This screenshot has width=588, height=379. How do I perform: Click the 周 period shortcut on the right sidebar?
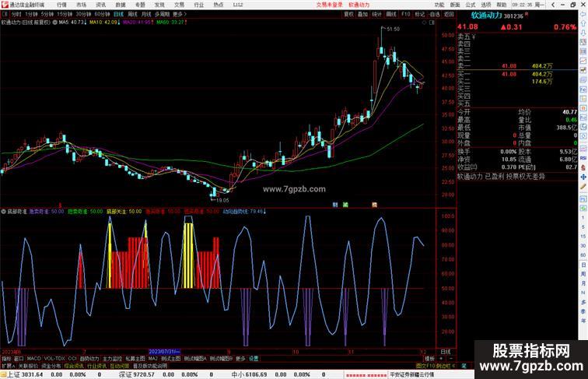(583, 274)
